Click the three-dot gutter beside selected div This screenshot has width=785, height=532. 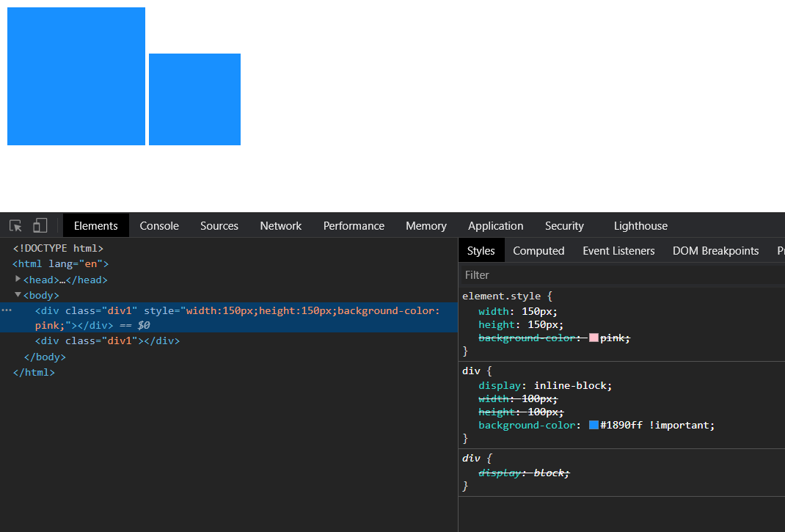(x=7, y=310)
